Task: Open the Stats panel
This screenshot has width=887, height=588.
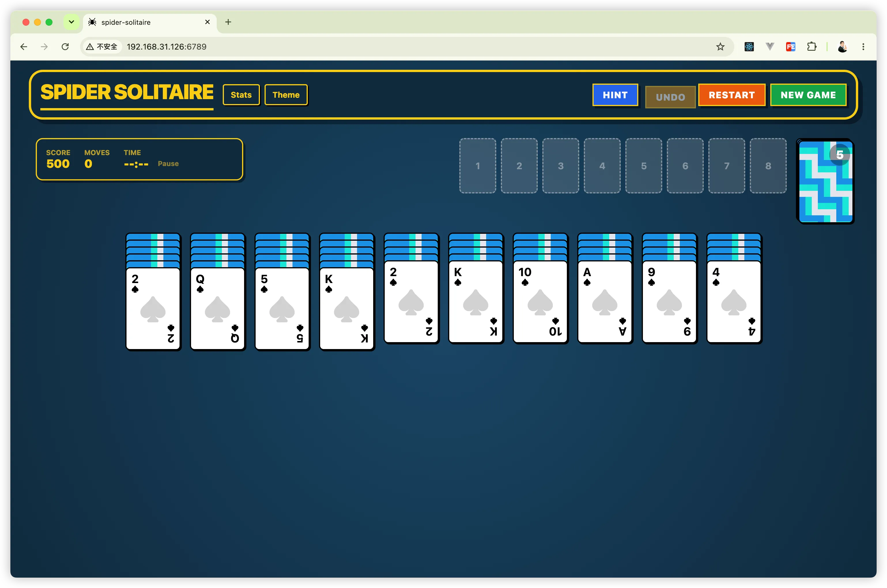Action: point(241,95)
